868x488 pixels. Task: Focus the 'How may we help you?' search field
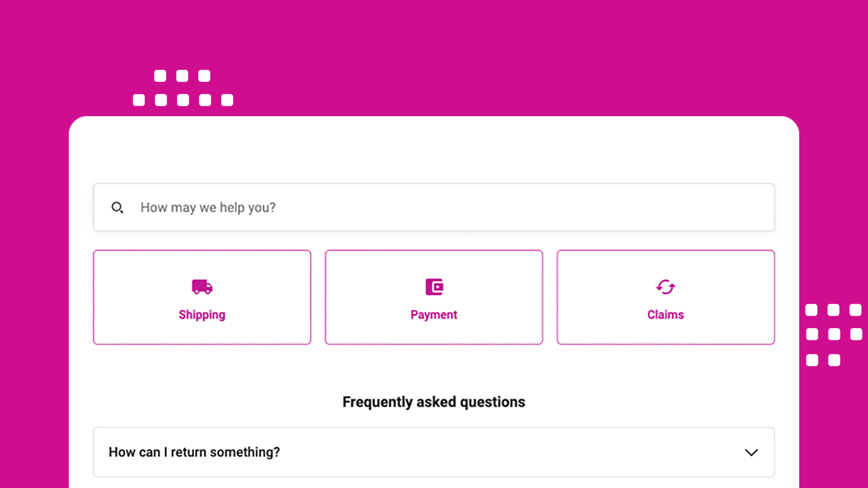coord(434,207)
